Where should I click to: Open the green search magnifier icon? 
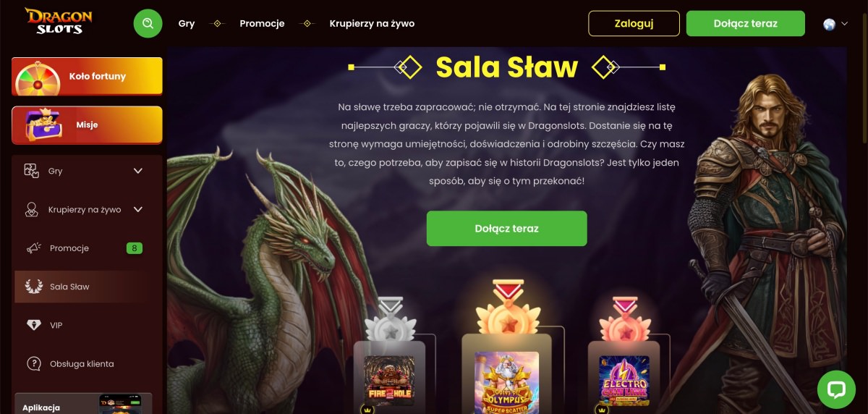click(148, 23)
